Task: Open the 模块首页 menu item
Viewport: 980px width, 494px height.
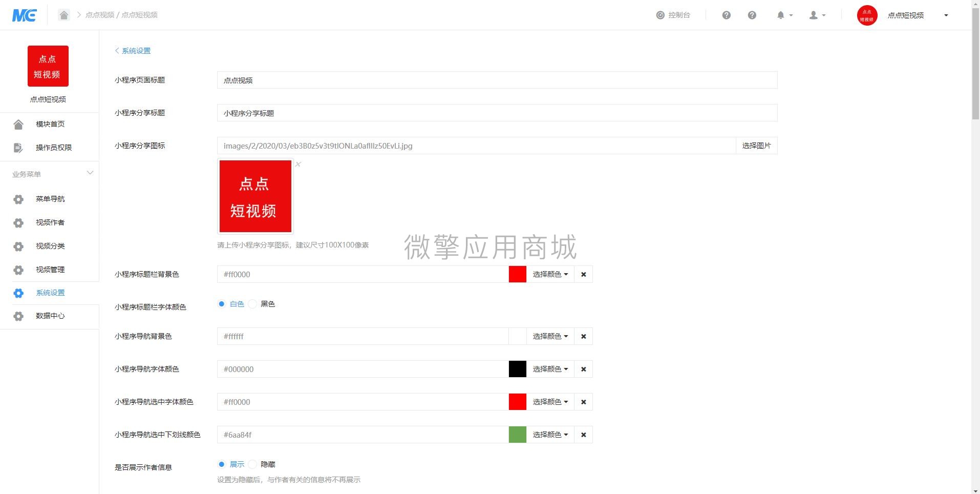Action: [49, 124]
